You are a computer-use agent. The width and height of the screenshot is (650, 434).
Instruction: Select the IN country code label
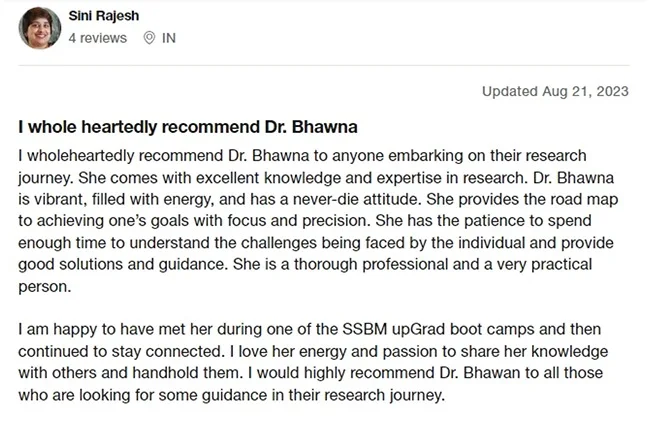pos(169,38)
